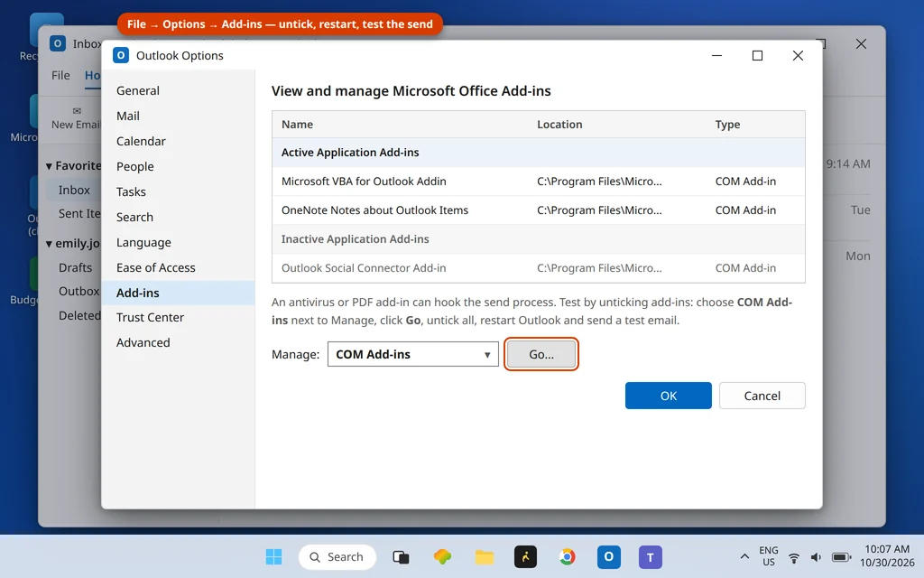The height and width of the screenshot is (578, 924).
Task: Minimize the Outlook Options dialog
Action: 716,55
